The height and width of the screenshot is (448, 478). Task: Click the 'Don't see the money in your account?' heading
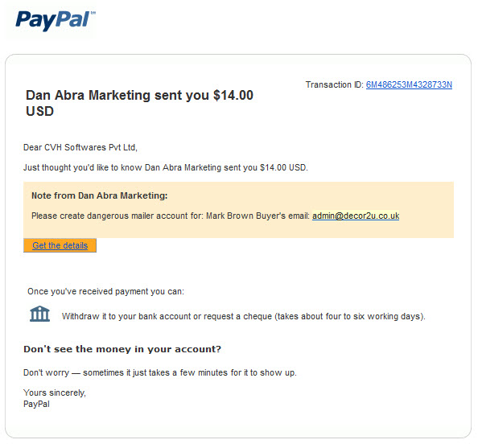pyautogui.click(x=122, y=349)
